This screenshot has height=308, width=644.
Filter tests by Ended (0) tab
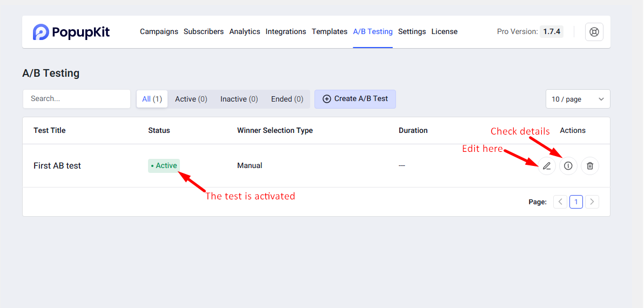tap(287, 99)
